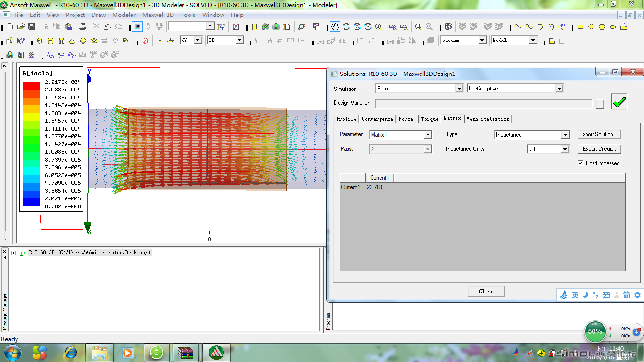Select the Draw Rectangle tool
The image size is (644, 362).
point(580,26)
